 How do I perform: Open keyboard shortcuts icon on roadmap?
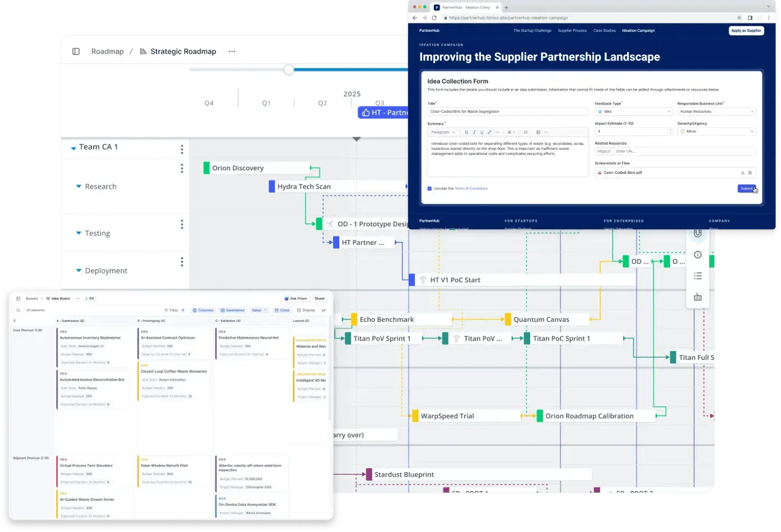click(697, 297)
